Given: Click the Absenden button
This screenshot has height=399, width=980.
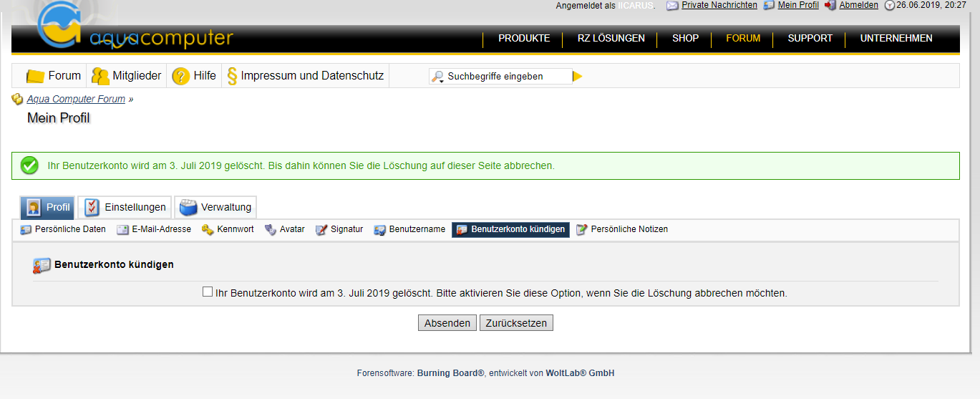Looking at the screenshot, I should tap(447, 323).
